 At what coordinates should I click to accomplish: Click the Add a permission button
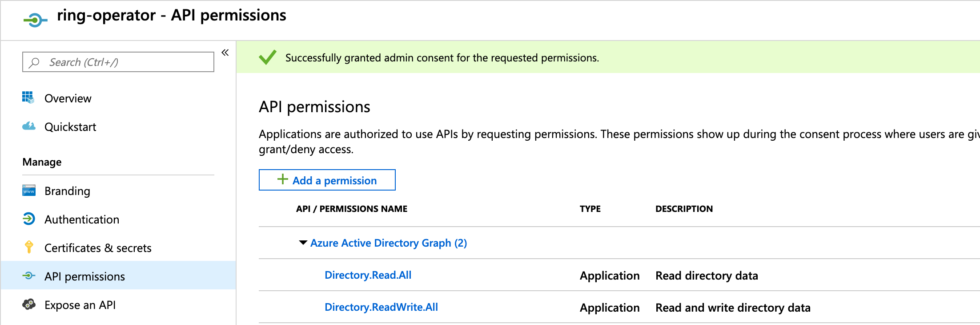[327, 180]
